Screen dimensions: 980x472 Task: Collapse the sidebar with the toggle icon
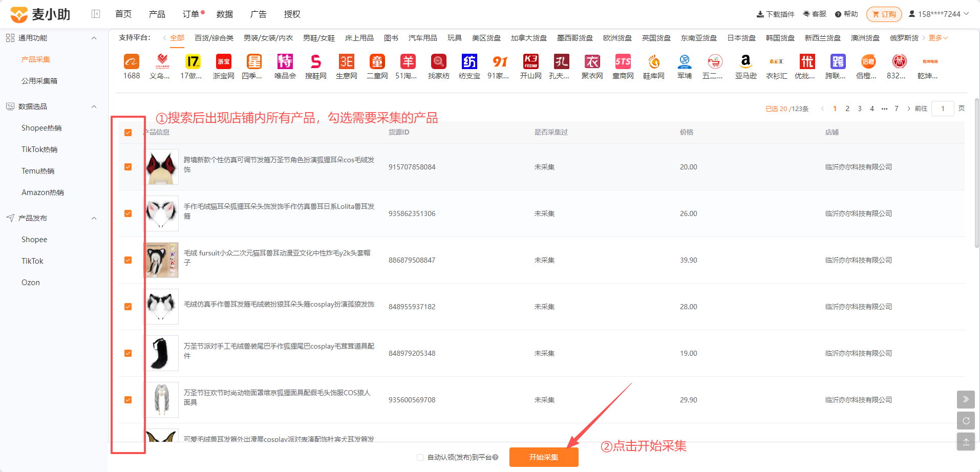point(96,14)
